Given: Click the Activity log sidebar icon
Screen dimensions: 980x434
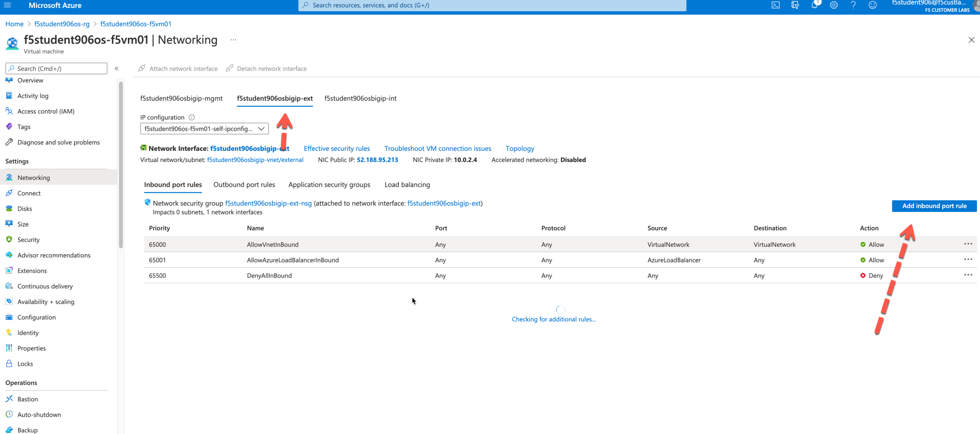Looking at the screenshot, I should (x=9, y=96).
